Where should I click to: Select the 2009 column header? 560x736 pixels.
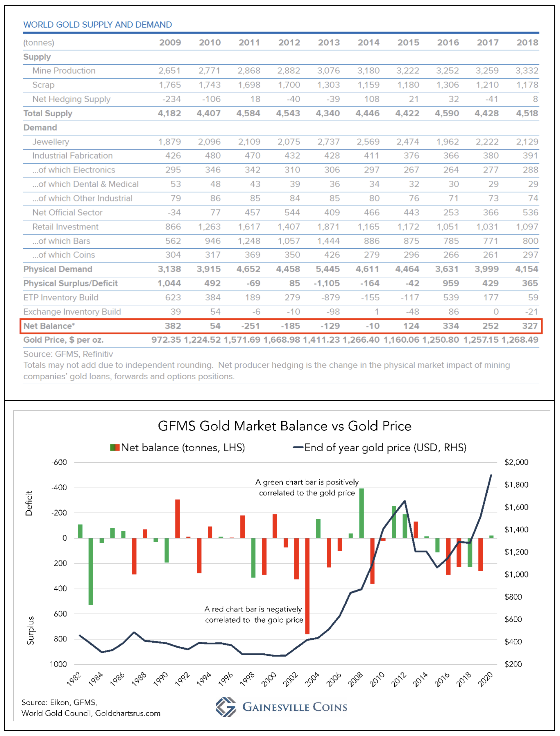coord(170,43)
